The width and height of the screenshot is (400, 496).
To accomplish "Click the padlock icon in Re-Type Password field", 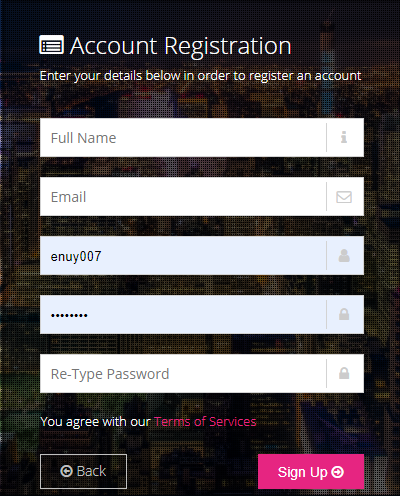I will click(x=344, y=373).
